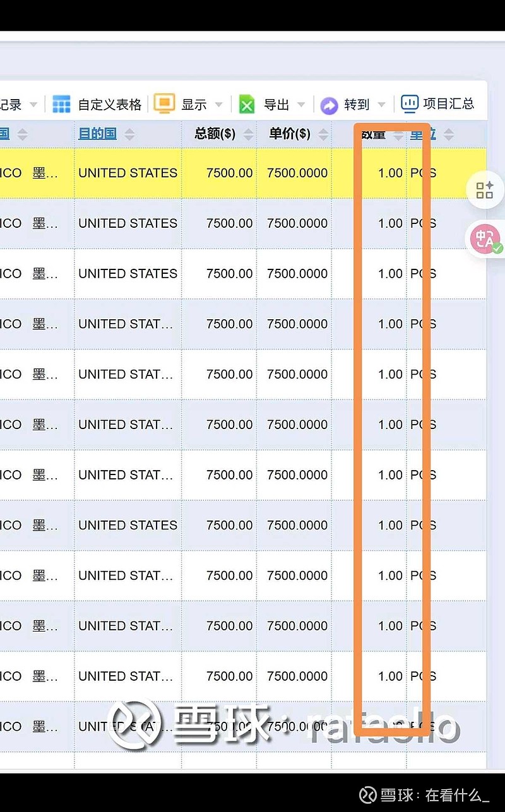Click the pink translate floating icon
Image resolution: width=505 pixels, height=812 pixels.
[485, 239]
